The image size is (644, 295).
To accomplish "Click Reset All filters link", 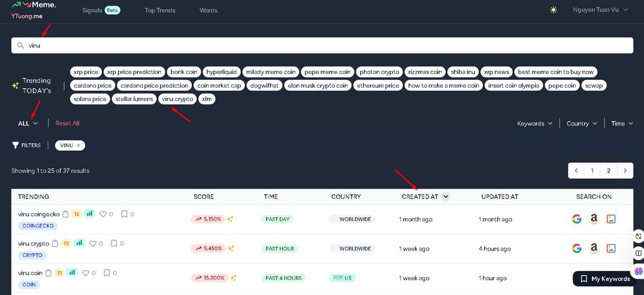I will click(68, 123).
